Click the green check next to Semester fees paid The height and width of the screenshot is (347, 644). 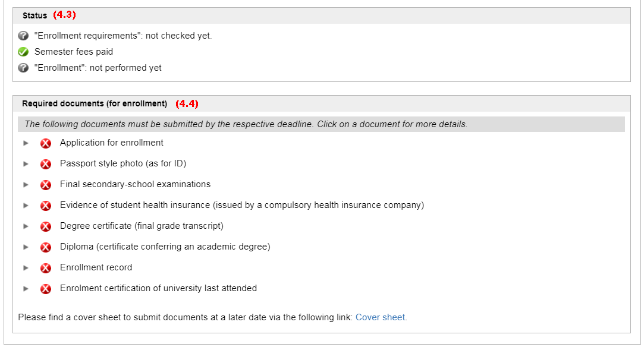(23, 52)
